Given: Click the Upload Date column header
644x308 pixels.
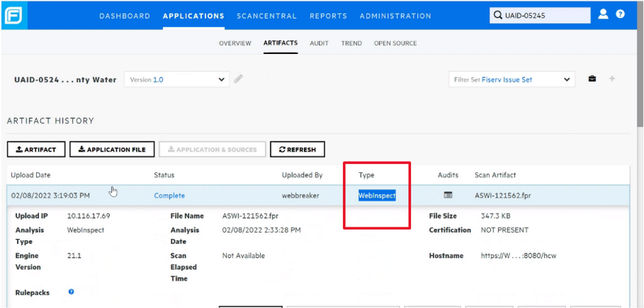Looking at the screenshot, I should [31, 175].
